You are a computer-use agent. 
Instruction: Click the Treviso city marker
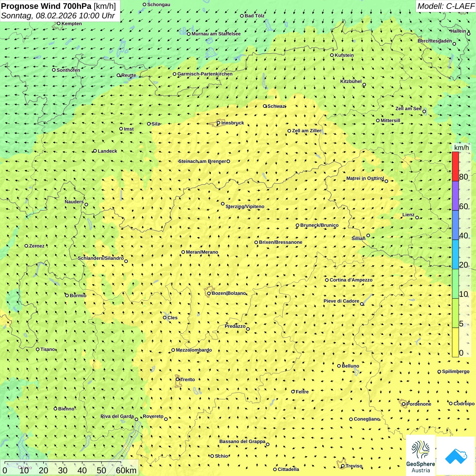(343, 466)
